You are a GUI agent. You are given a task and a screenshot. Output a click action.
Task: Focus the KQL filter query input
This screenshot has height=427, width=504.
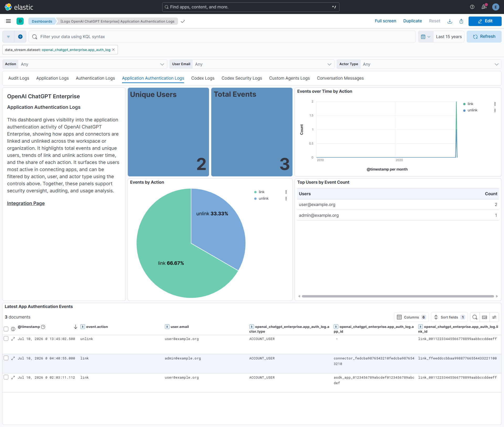click(222, 37)
